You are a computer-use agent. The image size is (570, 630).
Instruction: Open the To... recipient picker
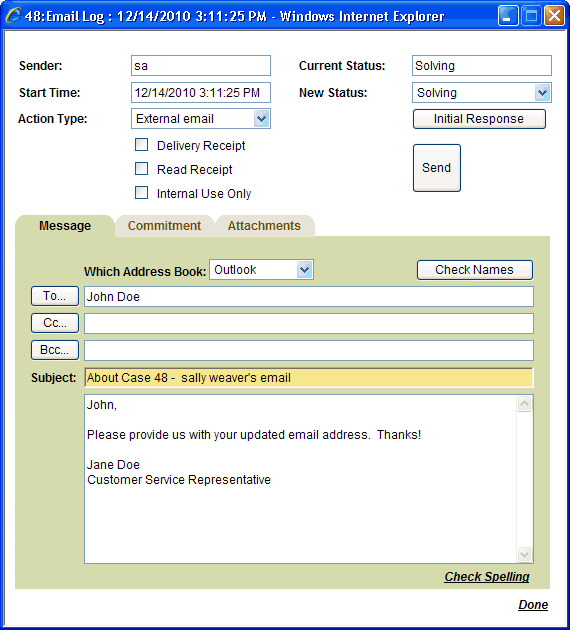point(55,296)
